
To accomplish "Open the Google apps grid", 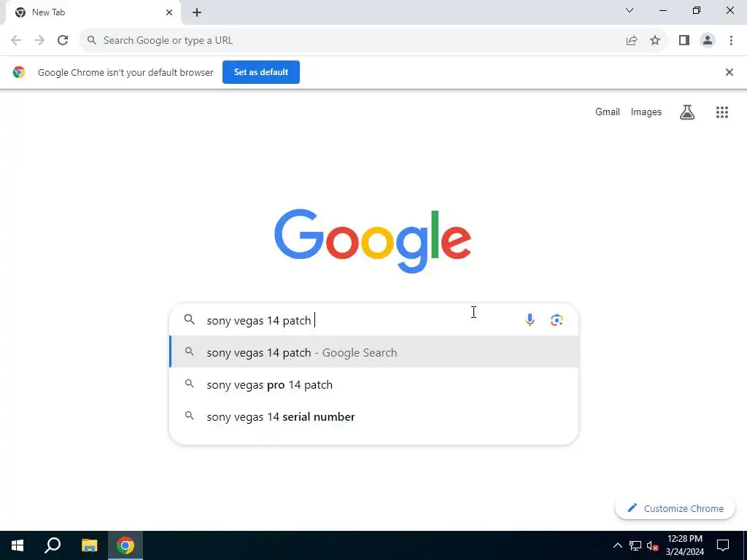I will click(721, 112).
